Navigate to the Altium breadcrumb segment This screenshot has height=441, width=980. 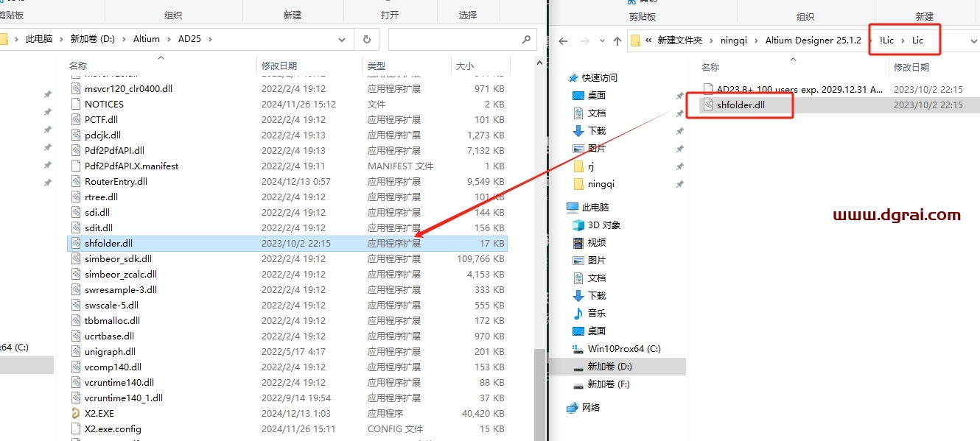pyautogui.click(x=147, y=39)
